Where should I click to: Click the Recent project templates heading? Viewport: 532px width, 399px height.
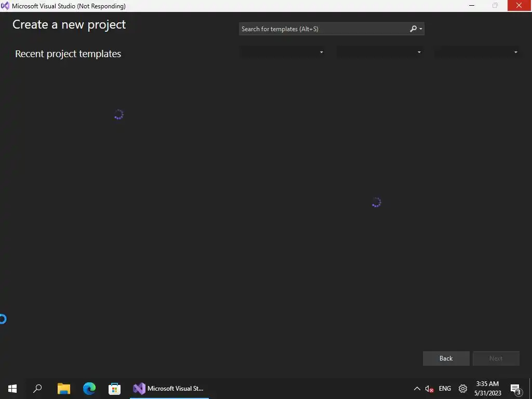coord(68,54)
